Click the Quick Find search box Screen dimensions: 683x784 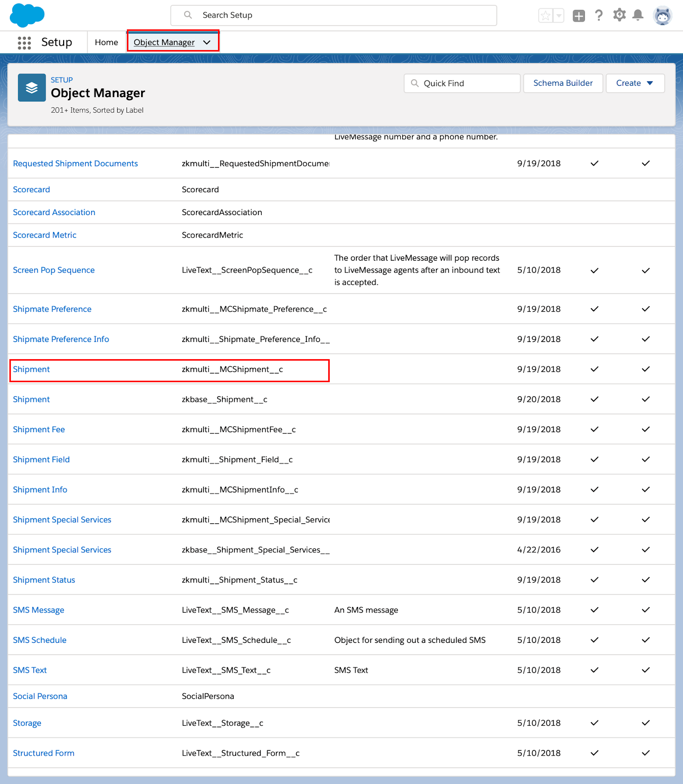click(462, 83)
